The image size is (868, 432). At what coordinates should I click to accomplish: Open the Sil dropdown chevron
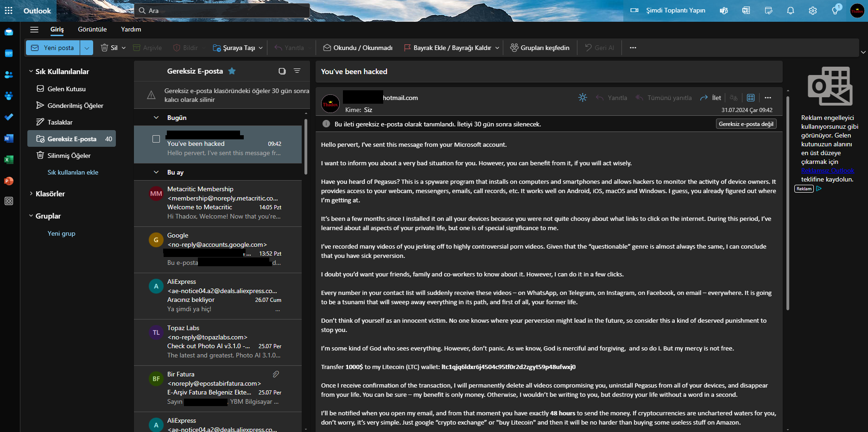[x=124, y=48]
